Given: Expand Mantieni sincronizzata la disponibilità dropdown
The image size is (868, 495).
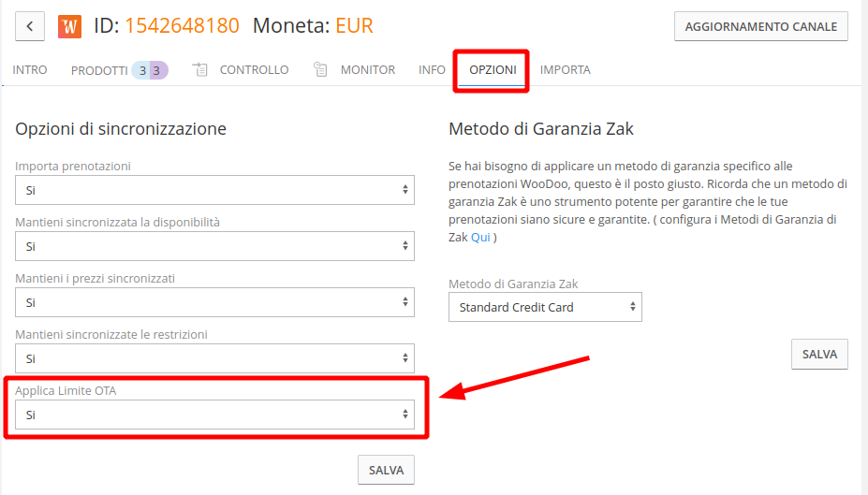Looking at the screenshot, I should click(214, 246).
